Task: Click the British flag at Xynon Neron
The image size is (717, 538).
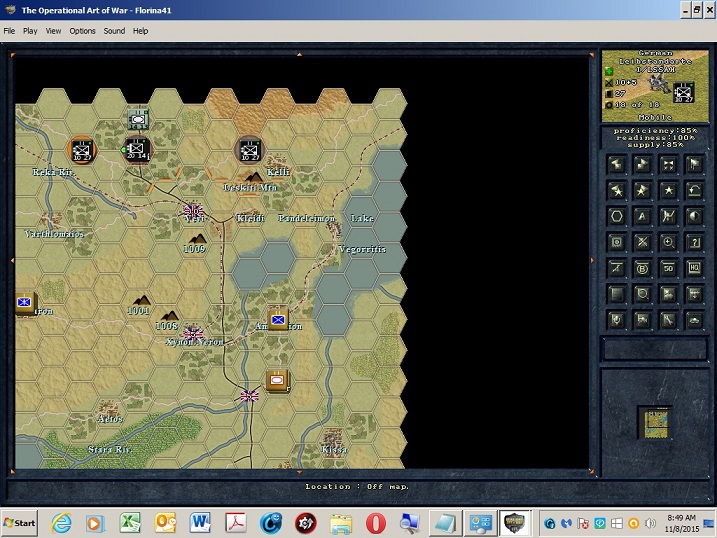Action: pos(193,334)
